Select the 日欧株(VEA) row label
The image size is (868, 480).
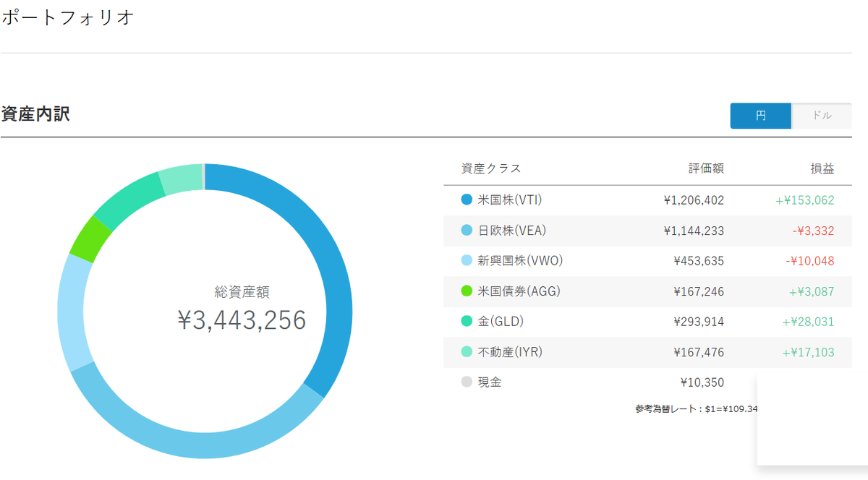coord(512,231)
